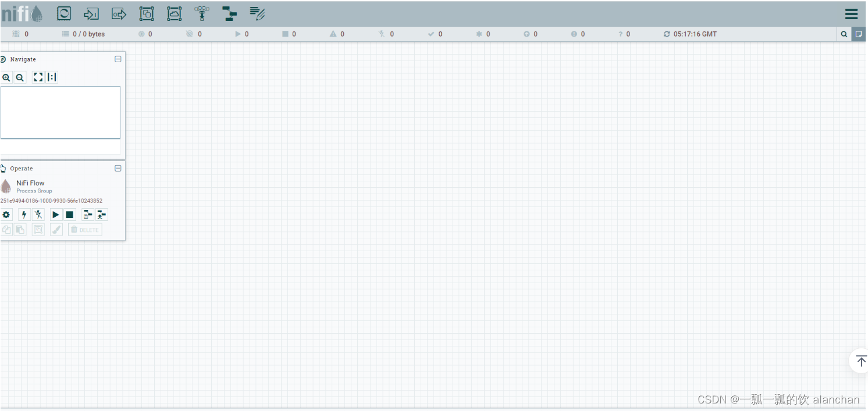868x411 pixels.
Task: Click the NiFi logo in toolbar
Action: click(x=22, y=13)
